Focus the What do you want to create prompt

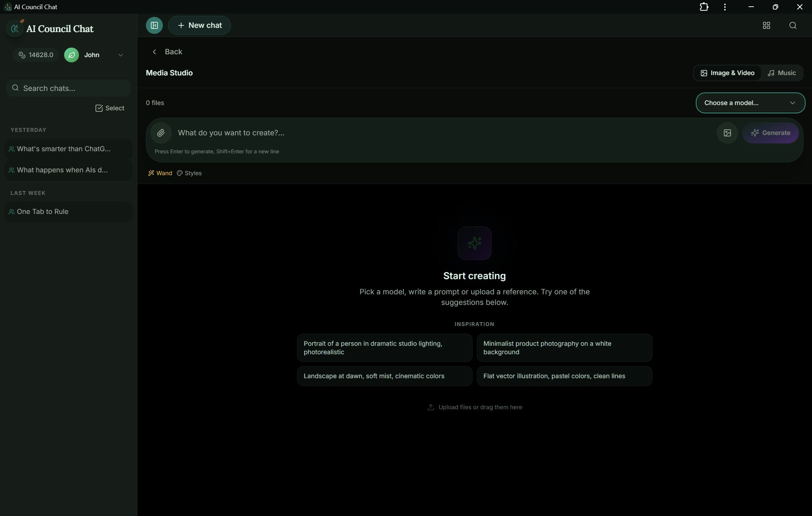(x=444, y=133)
